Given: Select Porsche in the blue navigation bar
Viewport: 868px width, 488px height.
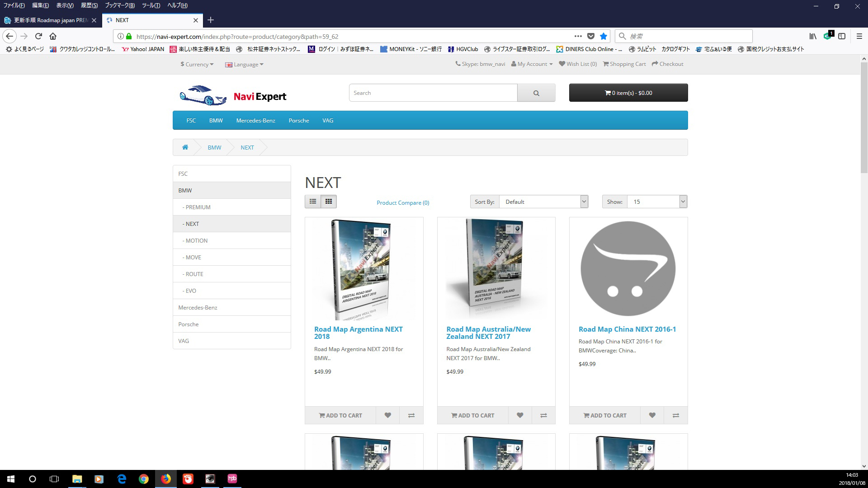Looking at the screenshot, I should (x=299, y=120).
